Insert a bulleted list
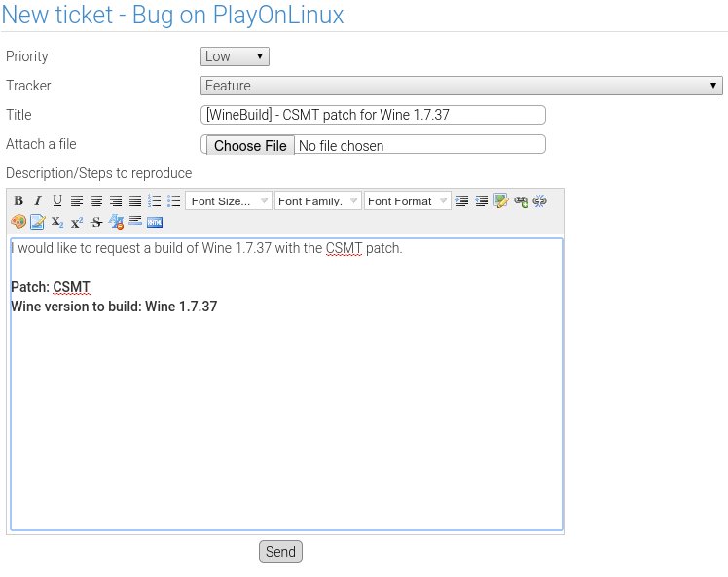728x577 pixels. [x=173, y=200]
